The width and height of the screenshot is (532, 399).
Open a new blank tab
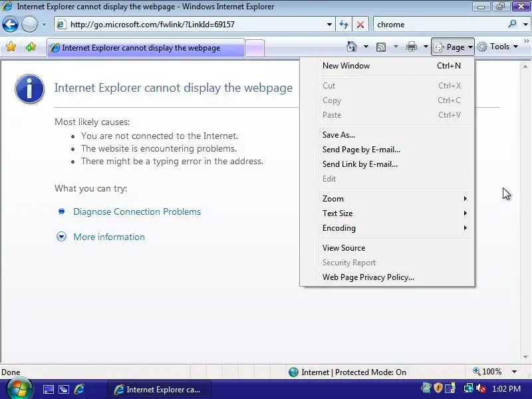[255, 48]
